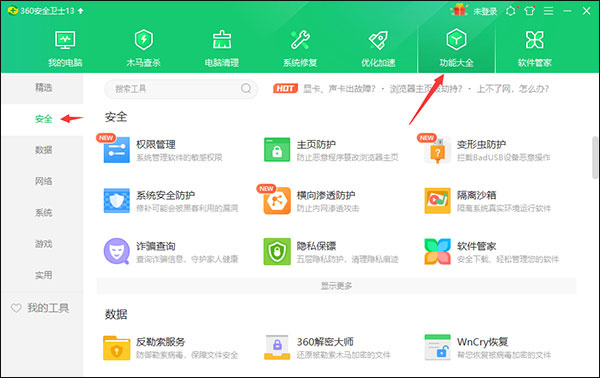The height and width of the screenshot is (378, 600).
Task: Open 电脑清理 broom icon
Action: [x=222, y=40]
